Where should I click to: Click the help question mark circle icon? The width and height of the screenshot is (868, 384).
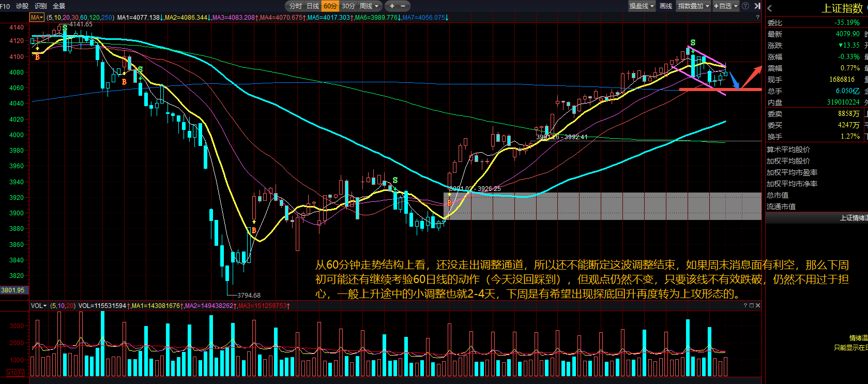point(745,6)
